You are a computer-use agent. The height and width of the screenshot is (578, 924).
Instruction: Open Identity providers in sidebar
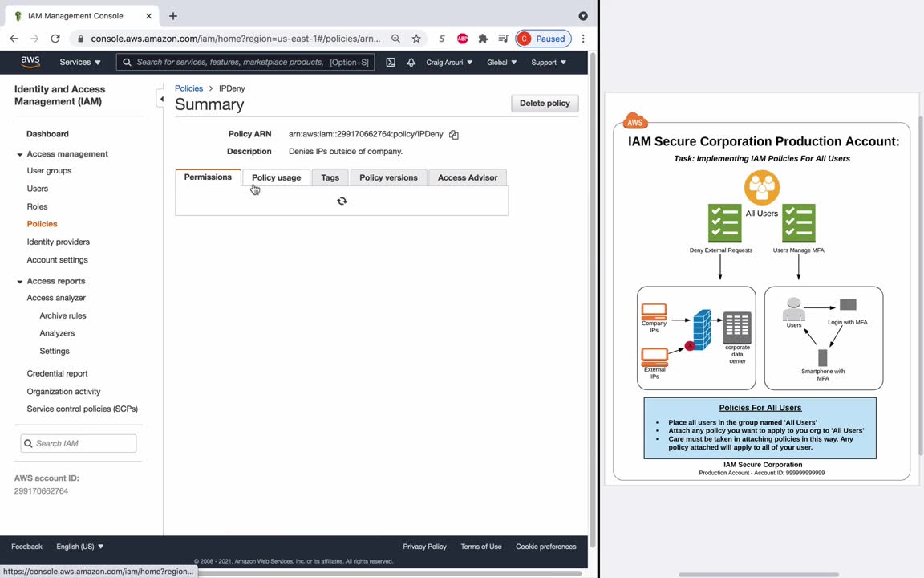59,242
